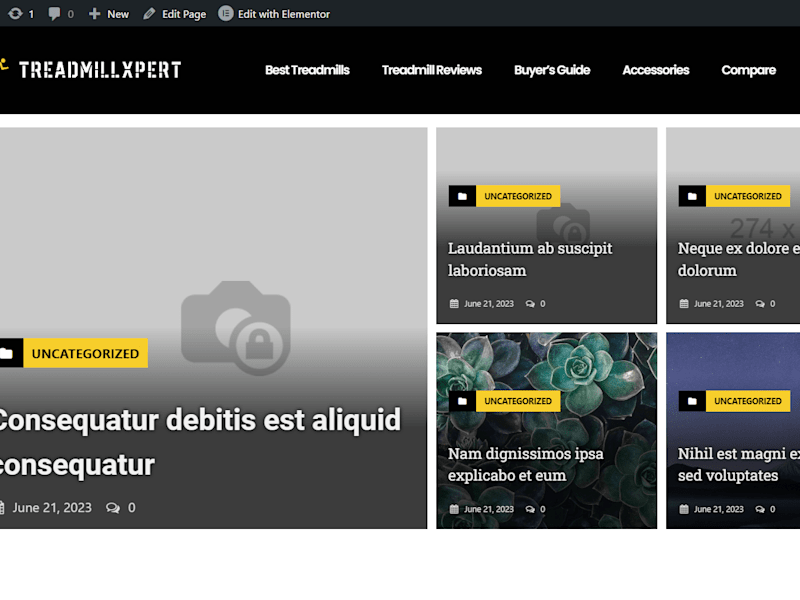Select Accessories in the top navigation
This screenshot has width=800, height=600.
tap(656, 70)
